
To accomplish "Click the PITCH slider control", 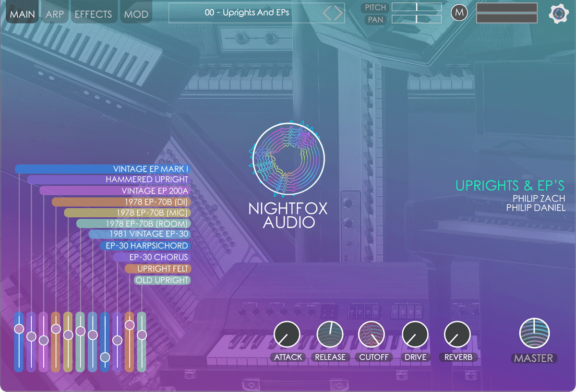I will (x=417, y=8).
